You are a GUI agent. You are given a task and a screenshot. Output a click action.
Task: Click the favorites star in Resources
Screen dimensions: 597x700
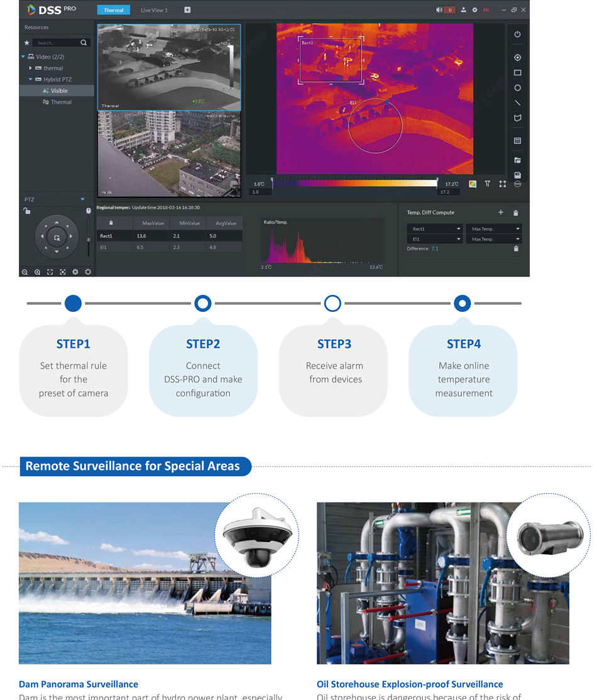[x=27, y=43]
